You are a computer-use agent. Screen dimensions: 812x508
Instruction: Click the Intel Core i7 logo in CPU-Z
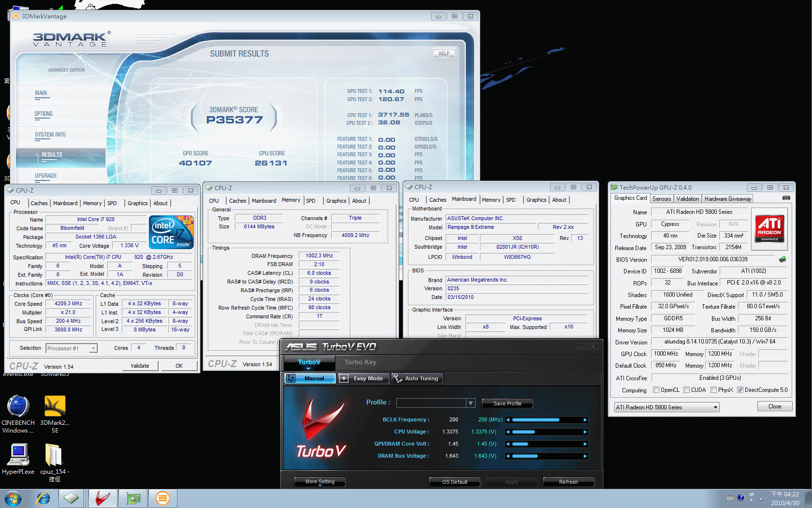coord(172,232)
